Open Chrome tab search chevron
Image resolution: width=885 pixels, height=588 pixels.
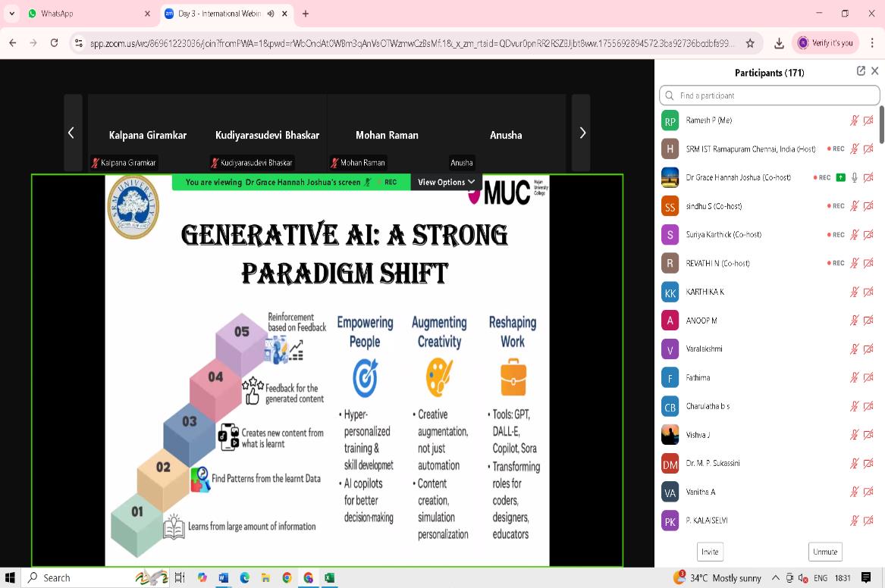tap(12, 14)
